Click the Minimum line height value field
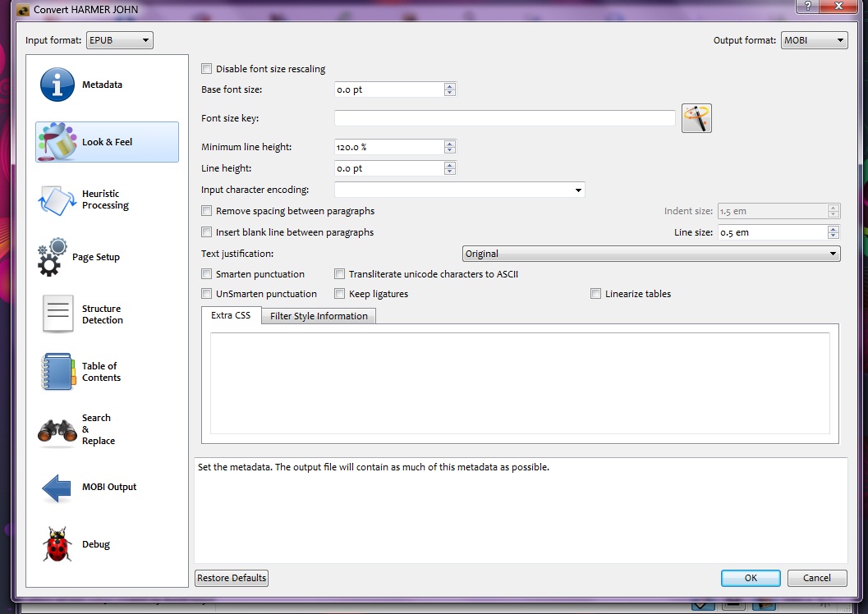The height and width of the screenshot is (614, 868). coord(389,147)
